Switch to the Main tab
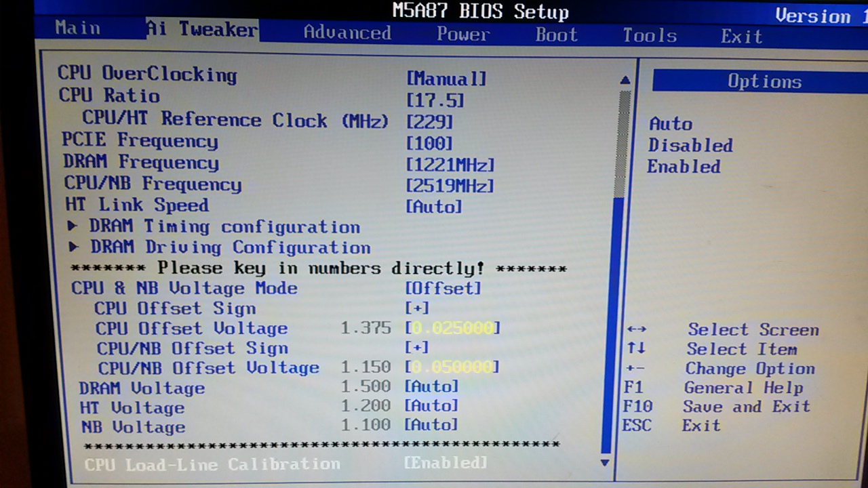 77,28
